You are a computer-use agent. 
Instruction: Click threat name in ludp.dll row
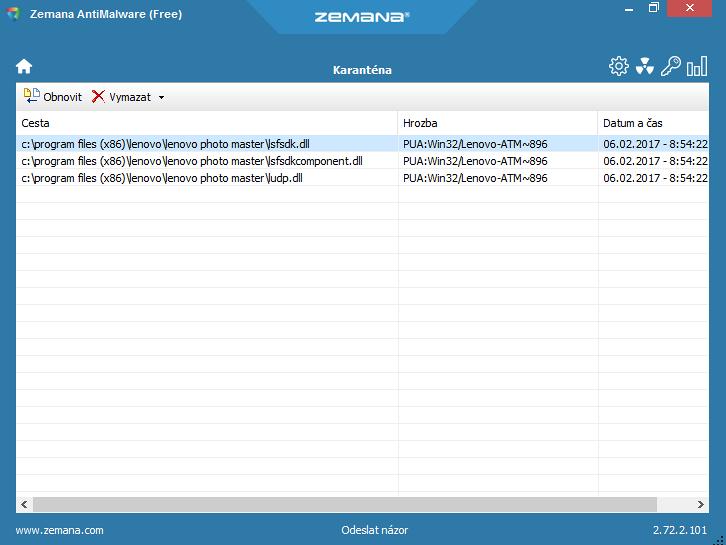(x=475, y=178)
